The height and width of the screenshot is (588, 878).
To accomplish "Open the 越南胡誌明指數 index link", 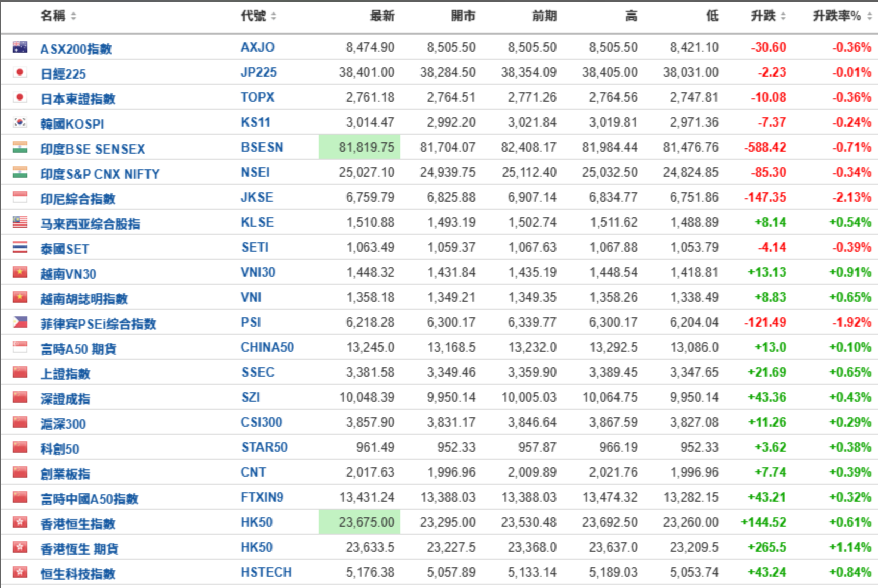I will click(x=84, y=299).
